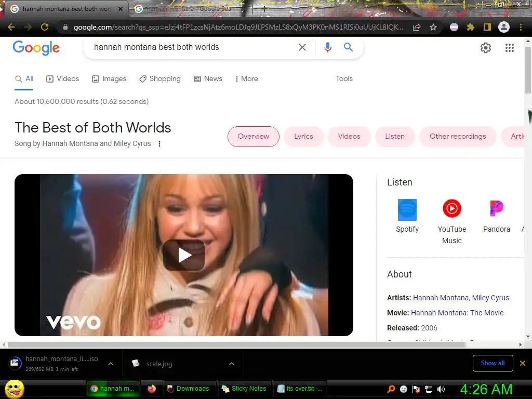Open Firefox from the taskbar

point(152,389)
